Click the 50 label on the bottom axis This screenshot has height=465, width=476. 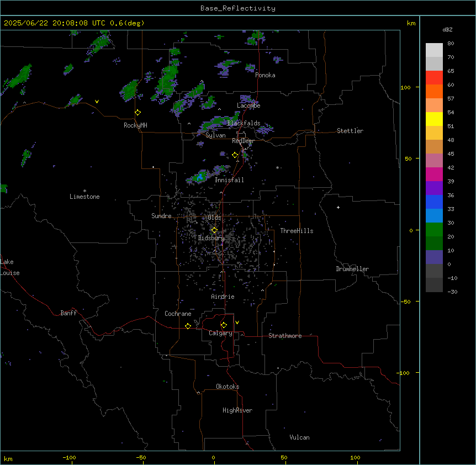click(284, 457)
